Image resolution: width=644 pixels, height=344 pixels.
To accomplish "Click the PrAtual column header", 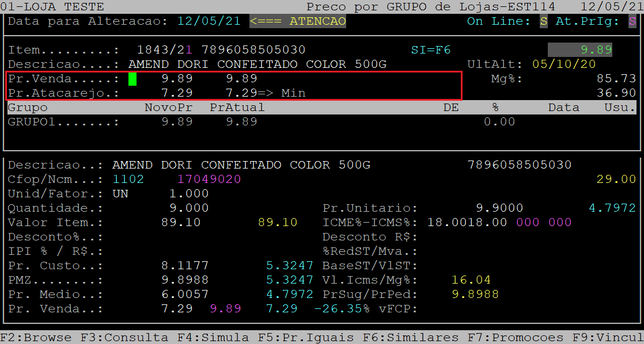I will (237, 108).
